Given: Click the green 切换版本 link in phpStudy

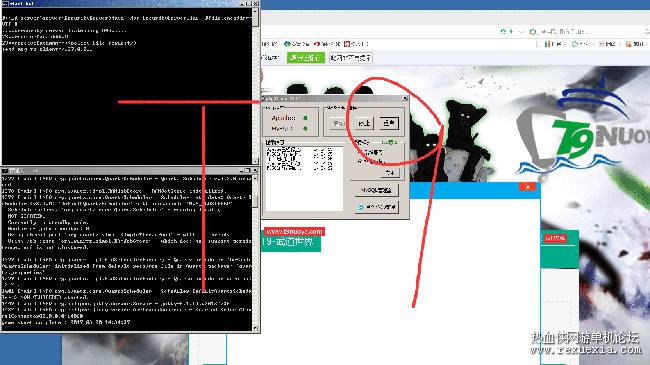Looking at the screenshot, I should 390,142.
